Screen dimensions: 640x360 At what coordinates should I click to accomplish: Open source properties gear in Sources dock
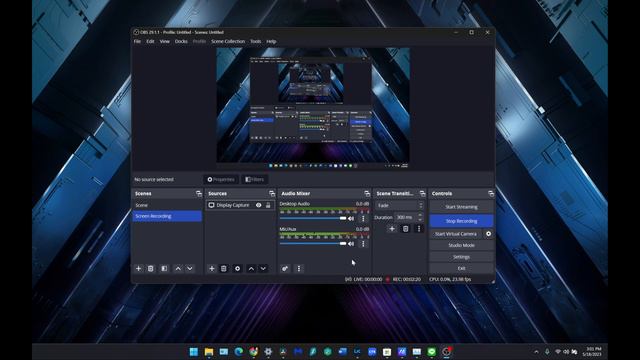click(x=238, y=269)
